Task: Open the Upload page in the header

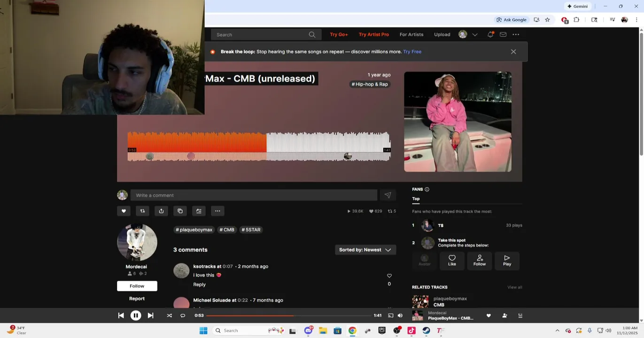Action: click(x=442, y=34)
